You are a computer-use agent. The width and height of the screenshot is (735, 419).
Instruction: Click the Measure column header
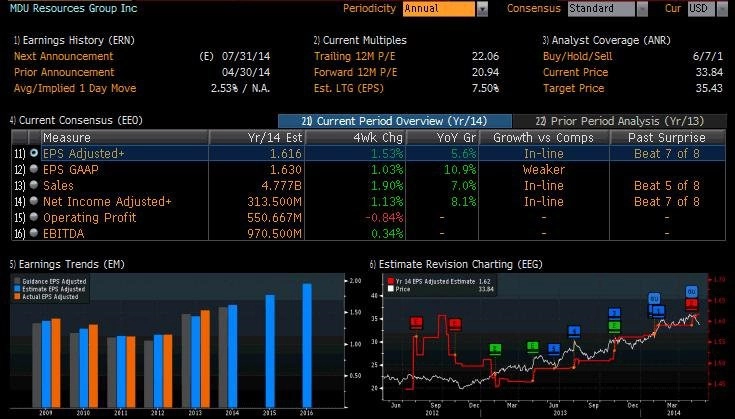[x=125, y=137]
